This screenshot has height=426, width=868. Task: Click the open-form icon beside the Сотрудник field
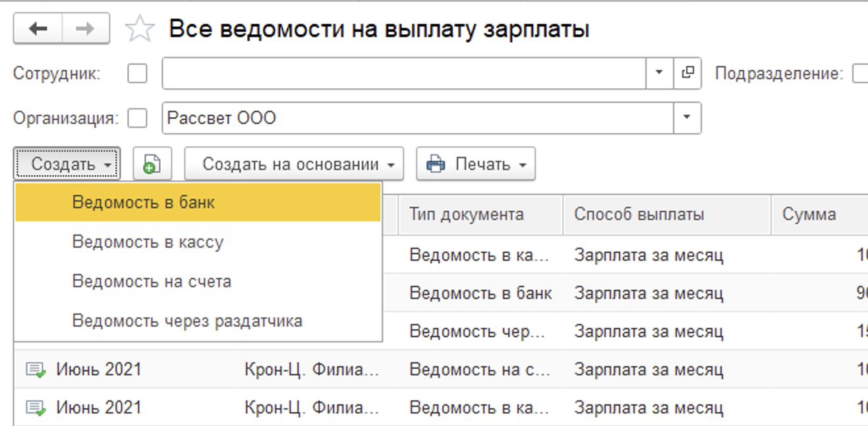[687, 73]
